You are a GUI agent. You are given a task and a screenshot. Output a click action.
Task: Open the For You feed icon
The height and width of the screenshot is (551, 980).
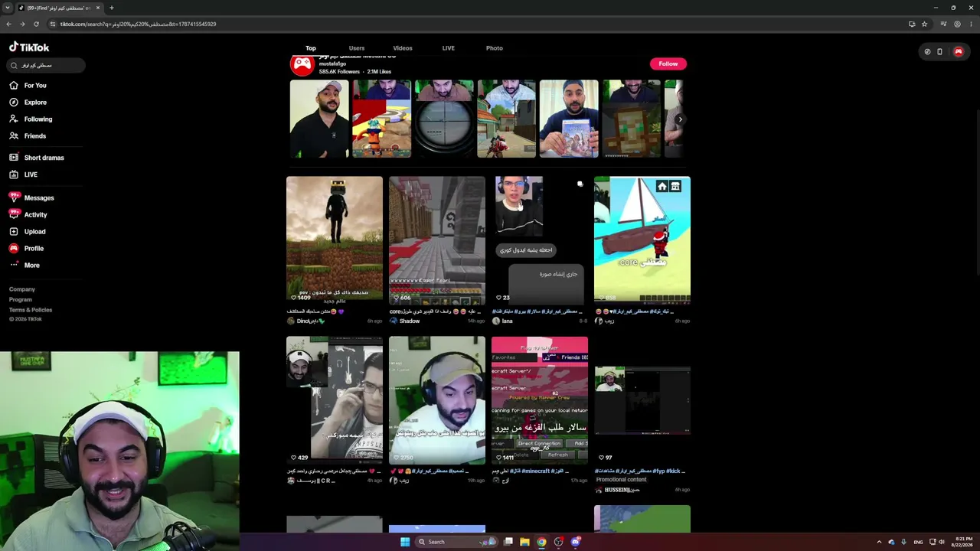point(14,86)
